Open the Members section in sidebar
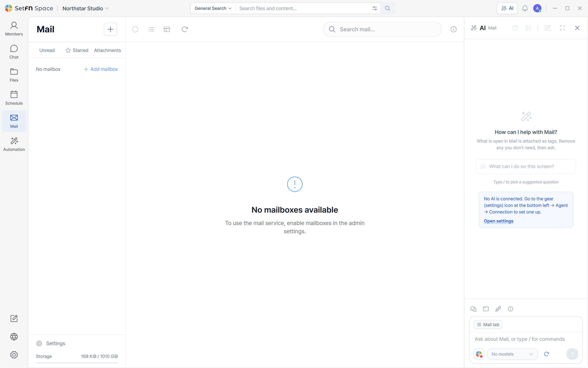This screenshot has height=368, width=588. point(14,29)
